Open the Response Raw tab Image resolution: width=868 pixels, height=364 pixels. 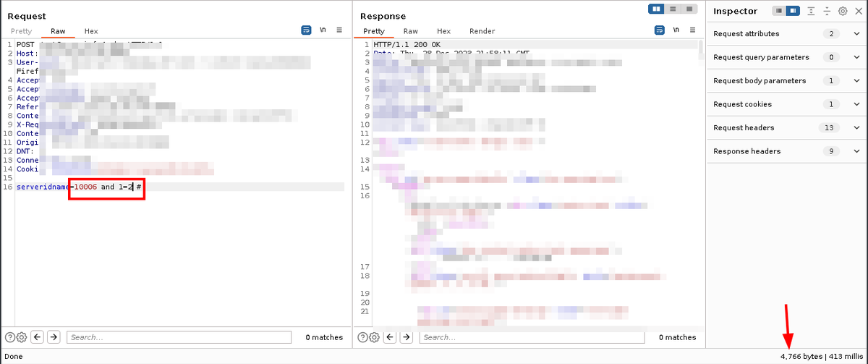coord(411,31)
